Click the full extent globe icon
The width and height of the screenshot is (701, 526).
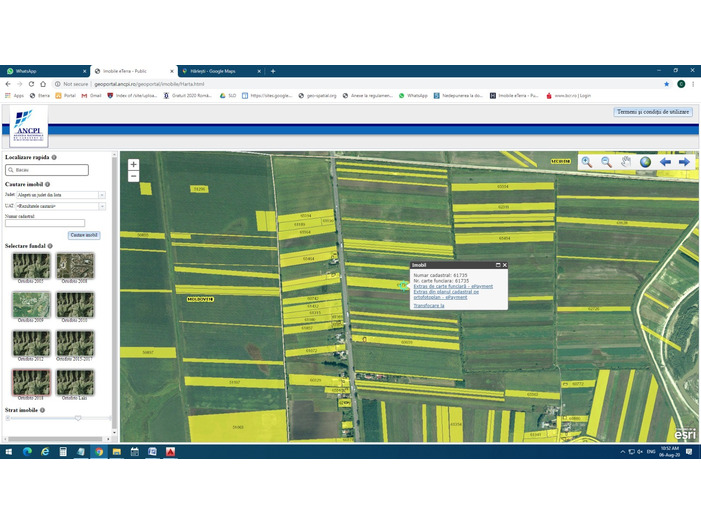[645, 162]
